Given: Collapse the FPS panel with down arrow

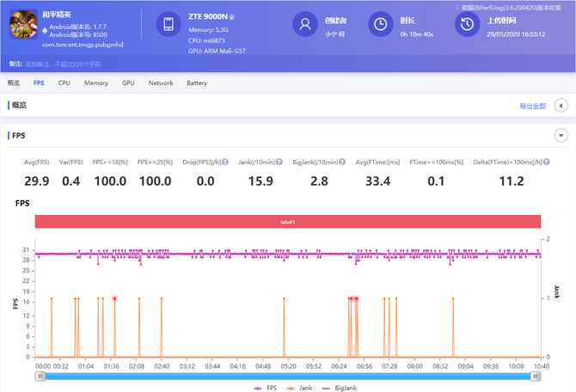Looking at the screenshot, I should (x=561, y=135).
